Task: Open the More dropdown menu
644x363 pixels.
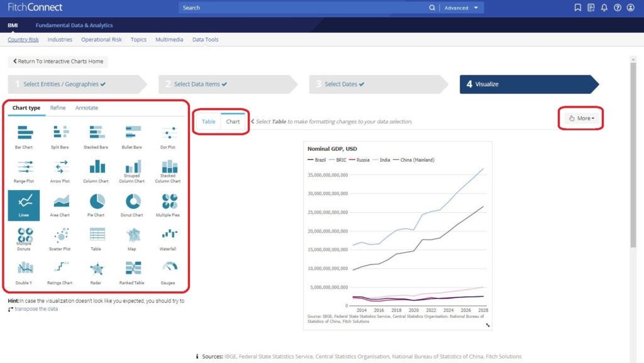Action: click(x=581, y=118)
